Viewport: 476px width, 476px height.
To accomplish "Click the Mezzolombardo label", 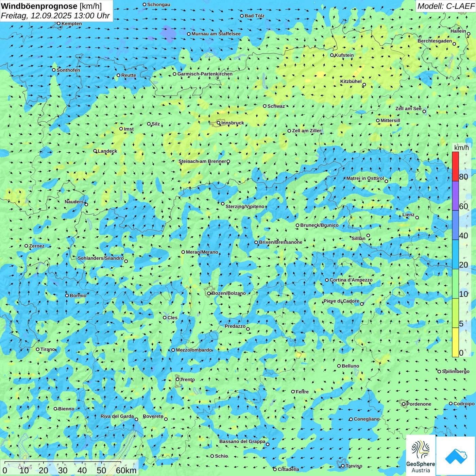I will point(194,350).
